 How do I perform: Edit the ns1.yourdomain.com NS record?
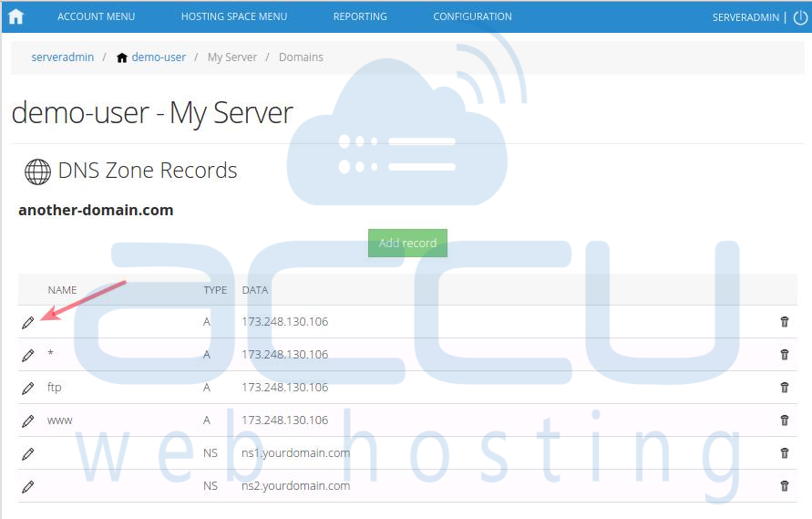click(28, 453)
